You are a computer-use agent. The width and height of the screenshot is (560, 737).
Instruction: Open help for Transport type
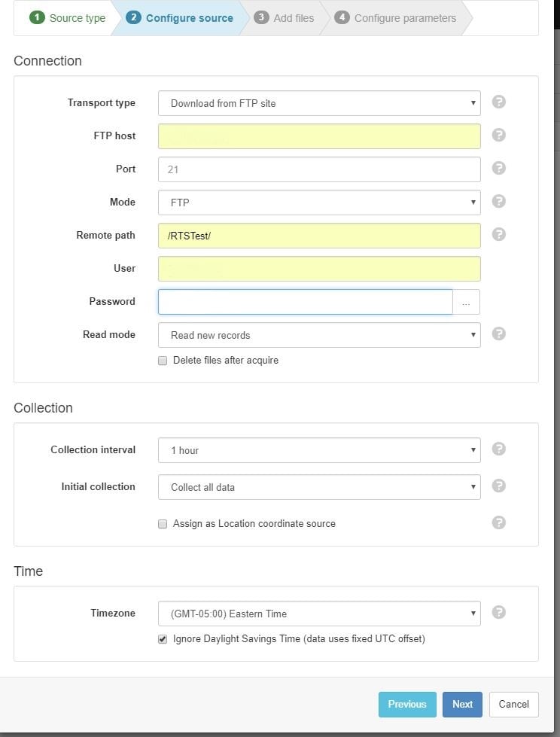pyautogui.click(x=498, y=102)
